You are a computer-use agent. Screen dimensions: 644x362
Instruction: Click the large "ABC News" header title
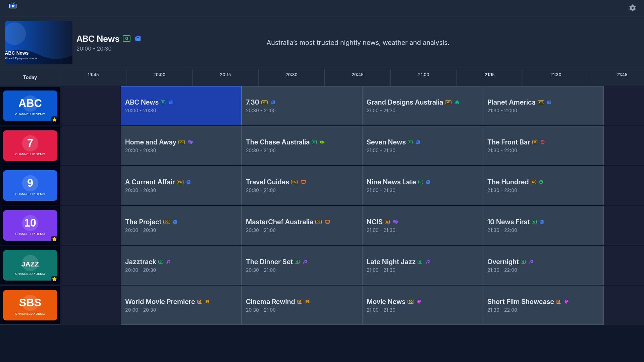[98, 39]
